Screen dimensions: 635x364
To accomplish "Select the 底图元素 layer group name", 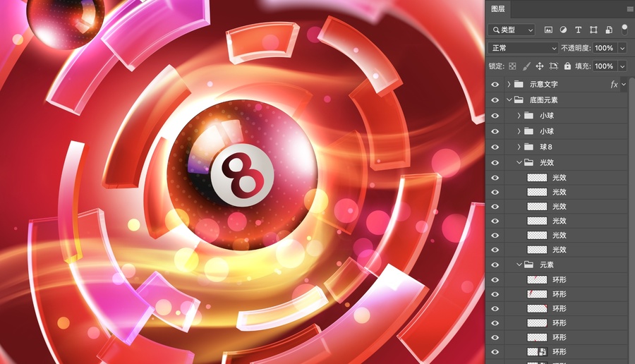I will 544,100.
